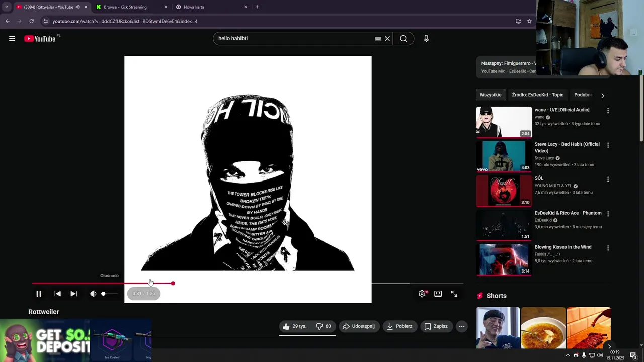Download the video with Pobierz button

(x=399, y=326)
